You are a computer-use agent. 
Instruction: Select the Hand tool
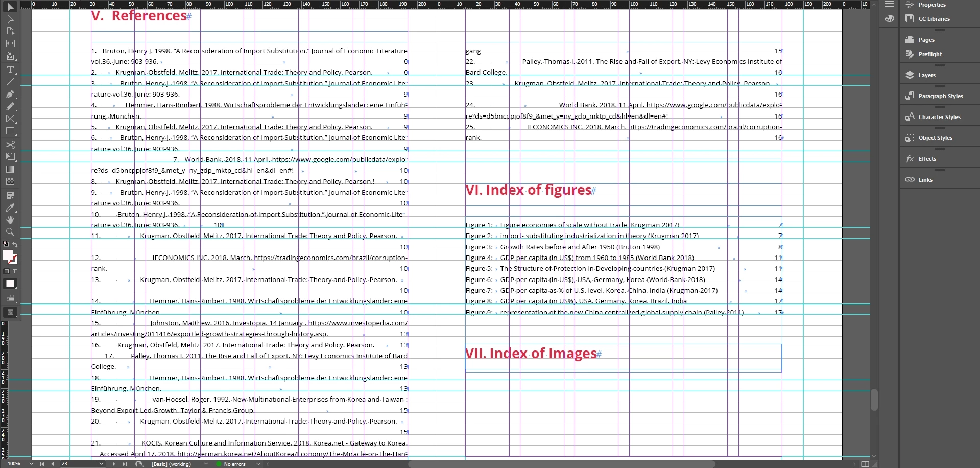pyautogui.click(x=10, y=220)
